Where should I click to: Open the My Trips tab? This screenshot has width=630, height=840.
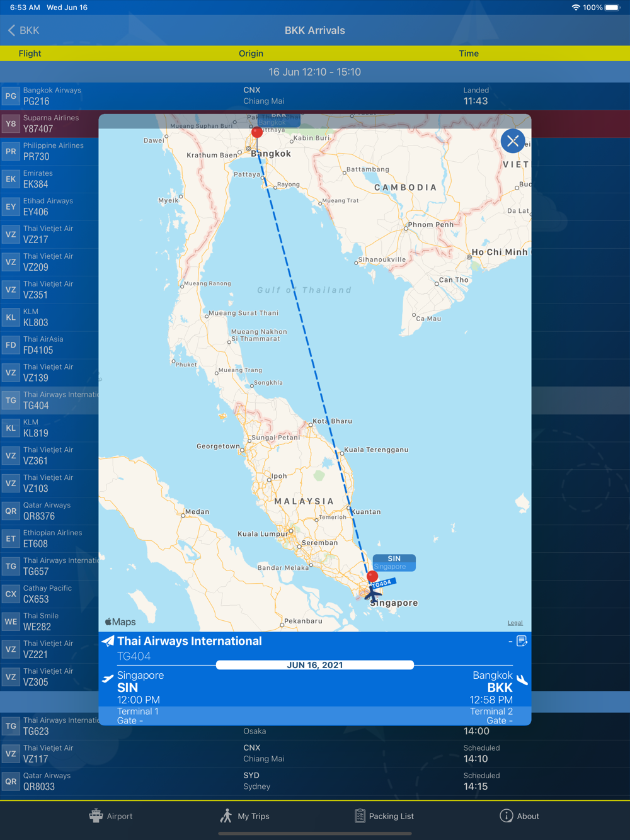tap(244, 816)
